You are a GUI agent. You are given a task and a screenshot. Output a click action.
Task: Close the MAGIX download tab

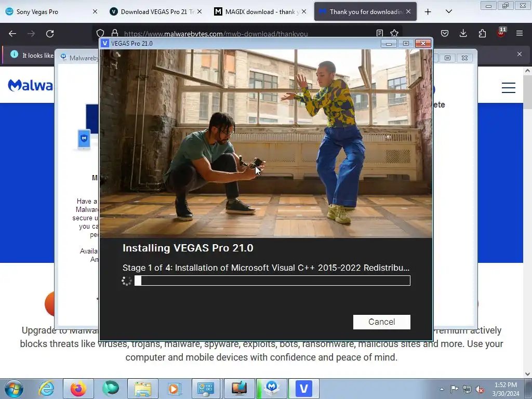coord(304,11)
